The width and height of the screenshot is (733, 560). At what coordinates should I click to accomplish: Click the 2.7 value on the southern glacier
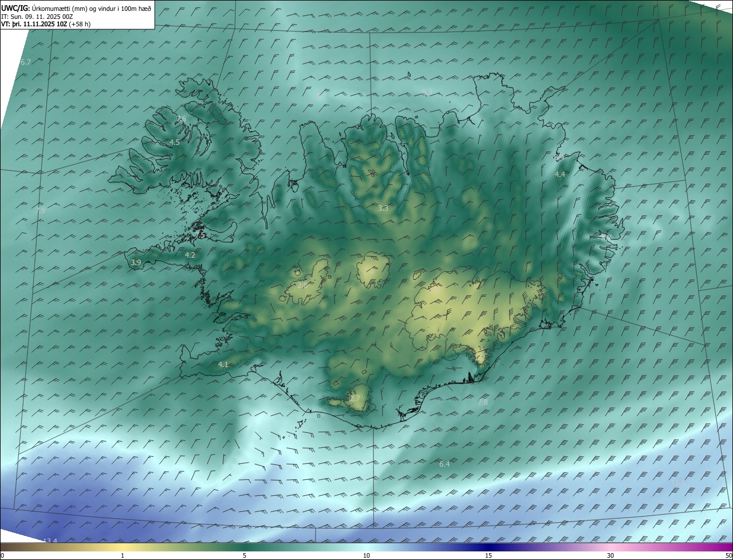click(x=355, y=399)
